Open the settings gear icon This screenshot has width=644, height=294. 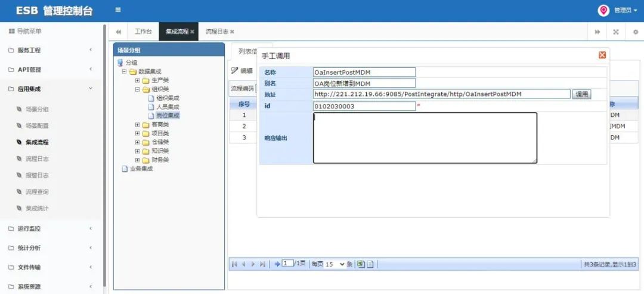point(635,32)
